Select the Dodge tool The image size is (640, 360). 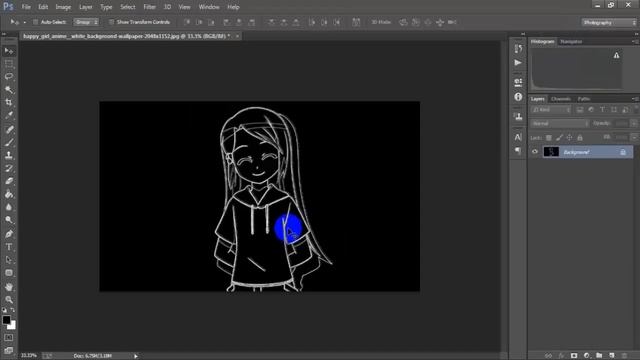pos(9,220)
